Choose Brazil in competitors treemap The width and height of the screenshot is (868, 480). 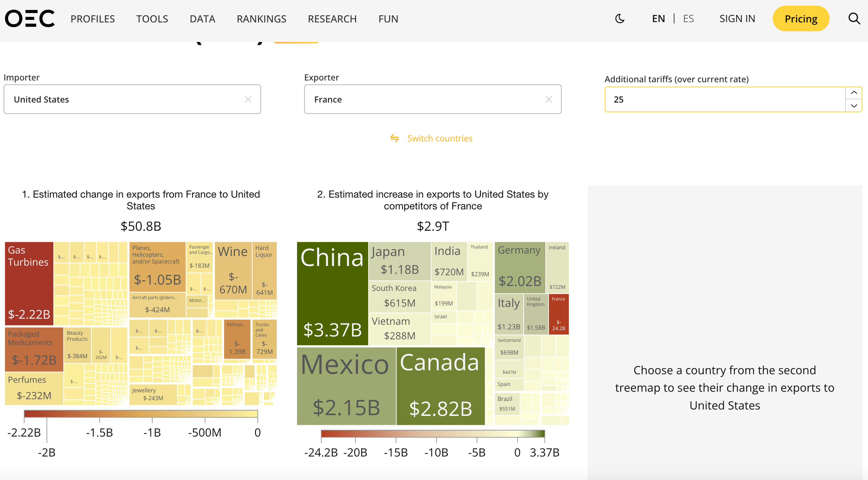click(x=507, y=403)
